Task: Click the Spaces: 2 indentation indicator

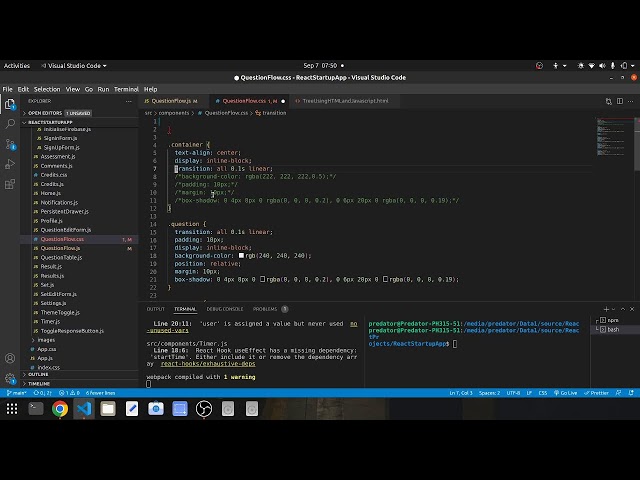Action: pos(489,393)
